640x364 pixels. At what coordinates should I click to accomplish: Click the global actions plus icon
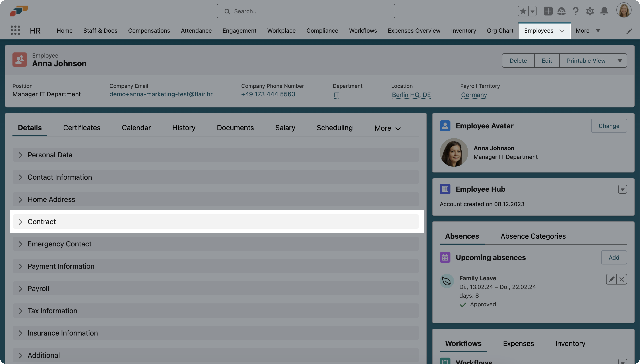548,11
